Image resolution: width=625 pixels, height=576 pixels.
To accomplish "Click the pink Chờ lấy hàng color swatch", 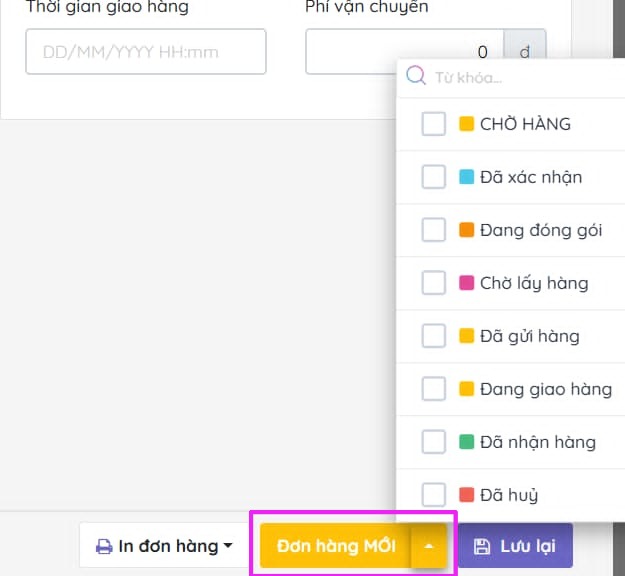I will click(x=466, y=283).
